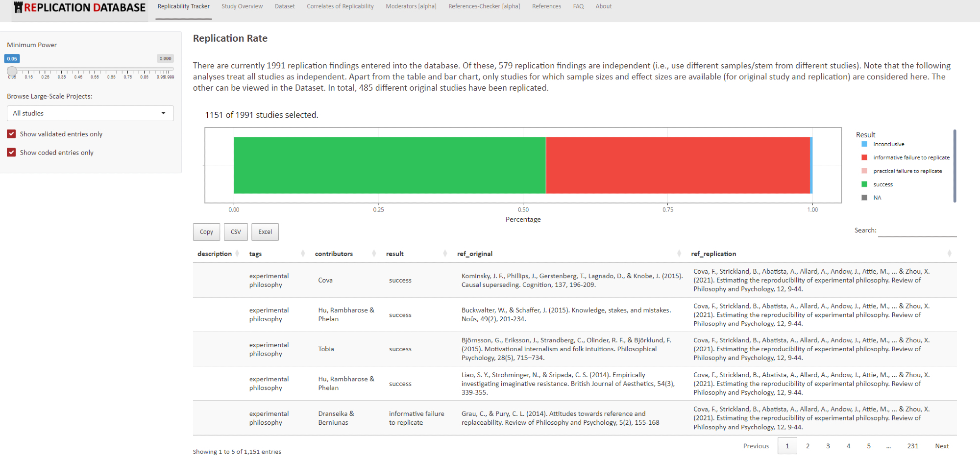Screen dimensions: 980x464
Task: Sort by contributors column sort icon
Action: click(x=374, y=254)
